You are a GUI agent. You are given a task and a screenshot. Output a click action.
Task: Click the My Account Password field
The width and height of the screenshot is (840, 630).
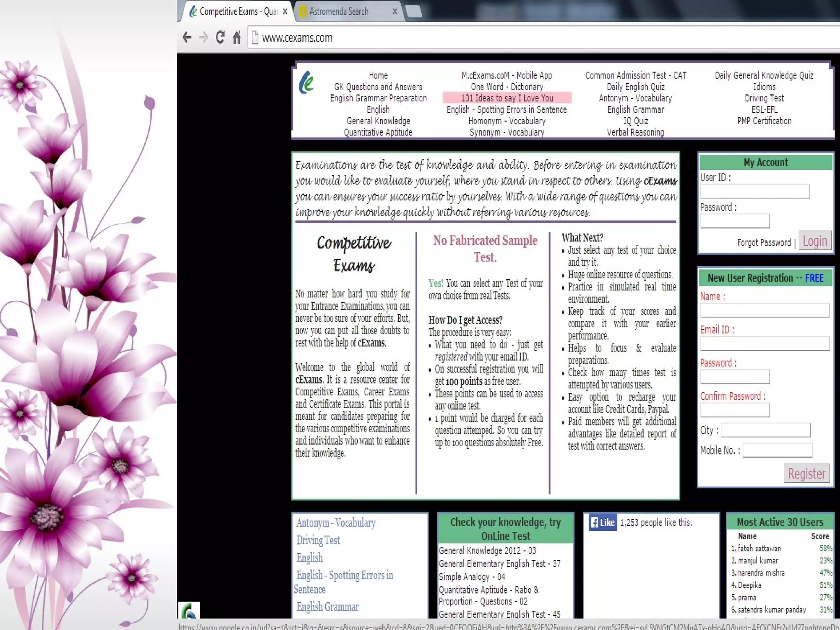(735, 221)
